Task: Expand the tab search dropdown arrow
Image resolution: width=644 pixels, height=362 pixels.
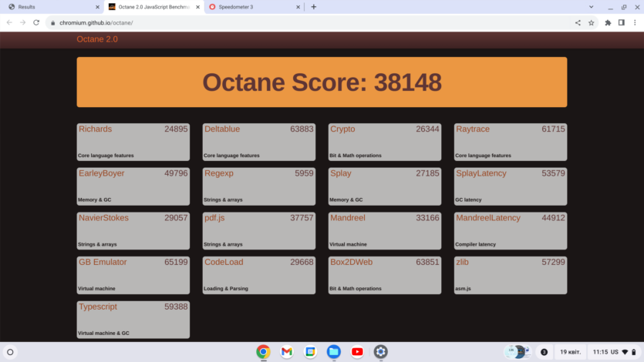Action: click(591, 7)
